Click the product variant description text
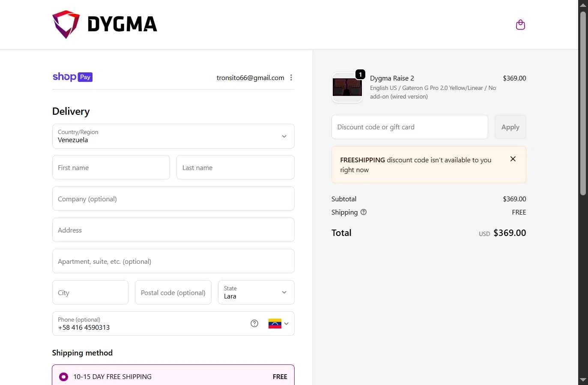Viewport: 588px width, 385px height. [433, 92]
